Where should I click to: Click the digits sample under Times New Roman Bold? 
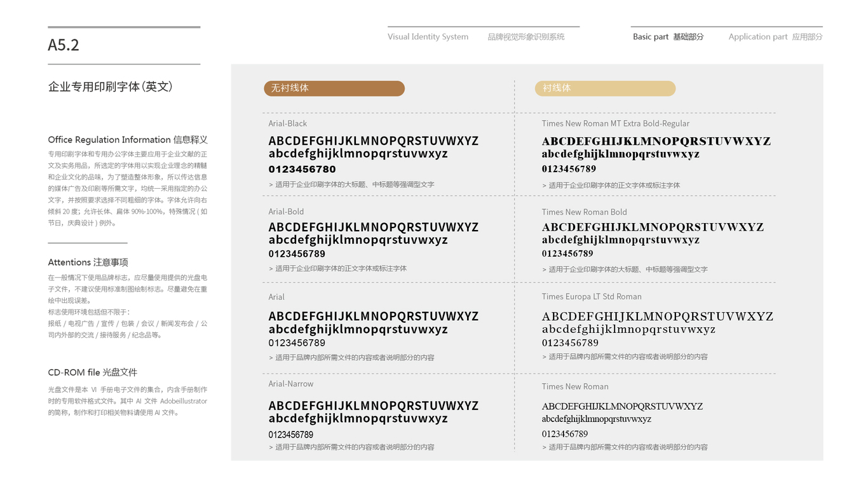tap(567, 254)
